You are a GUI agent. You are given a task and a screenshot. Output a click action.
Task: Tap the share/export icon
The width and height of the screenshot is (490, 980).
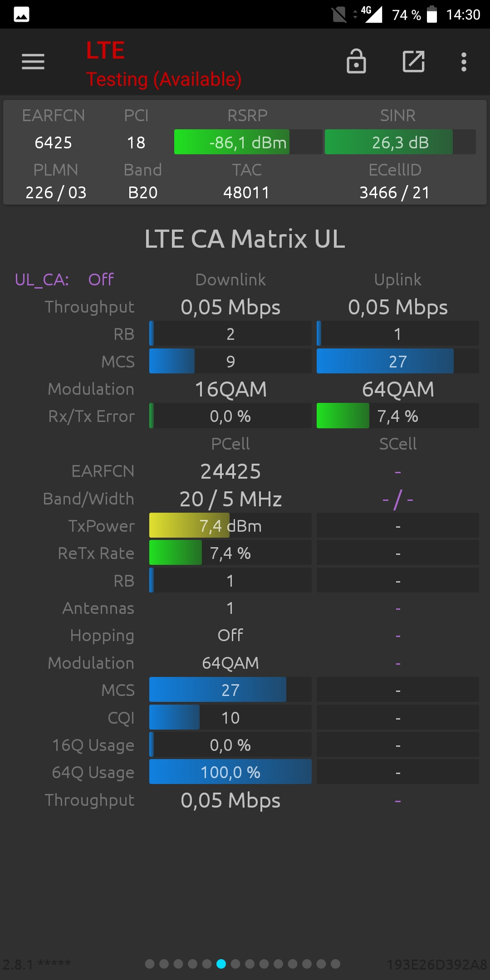(414, 62)
